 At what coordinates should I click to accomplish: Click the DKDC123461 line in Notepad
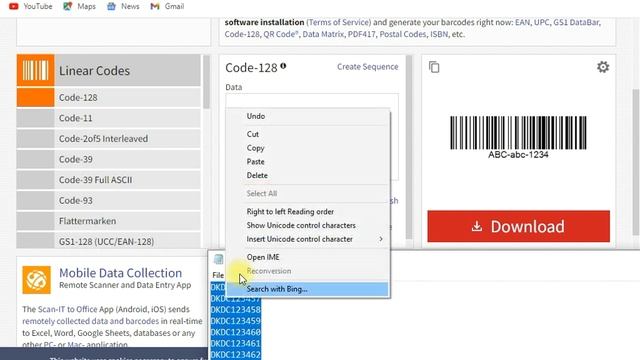[x=236, y=344]
